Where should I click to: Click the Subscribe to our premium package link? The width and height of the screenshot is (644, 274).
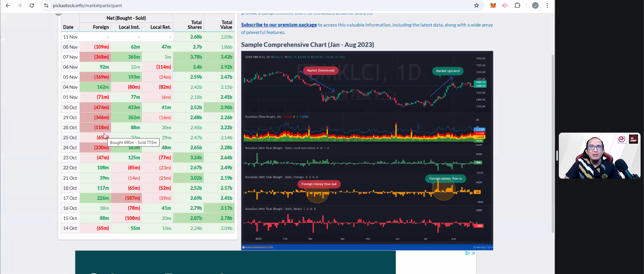279,25
